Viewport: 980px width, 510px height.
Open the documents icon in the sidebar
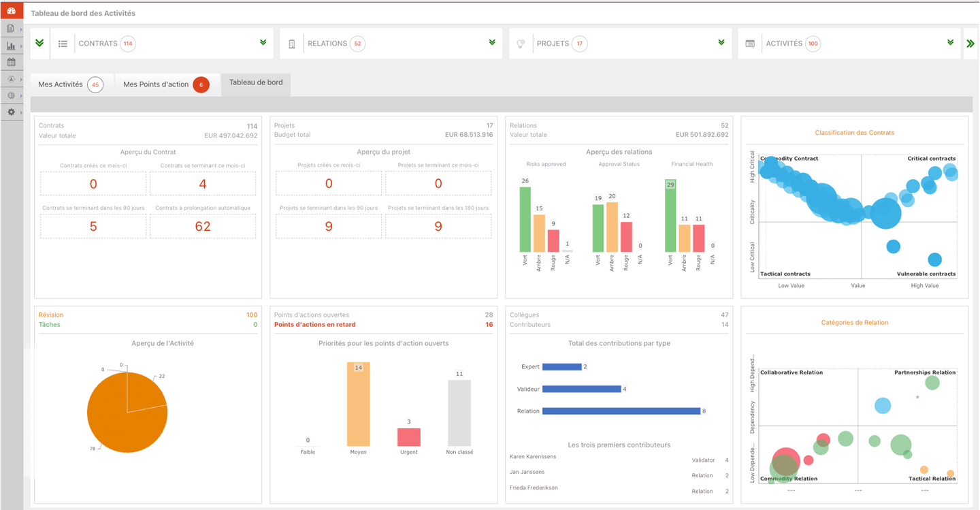(11, 29)
